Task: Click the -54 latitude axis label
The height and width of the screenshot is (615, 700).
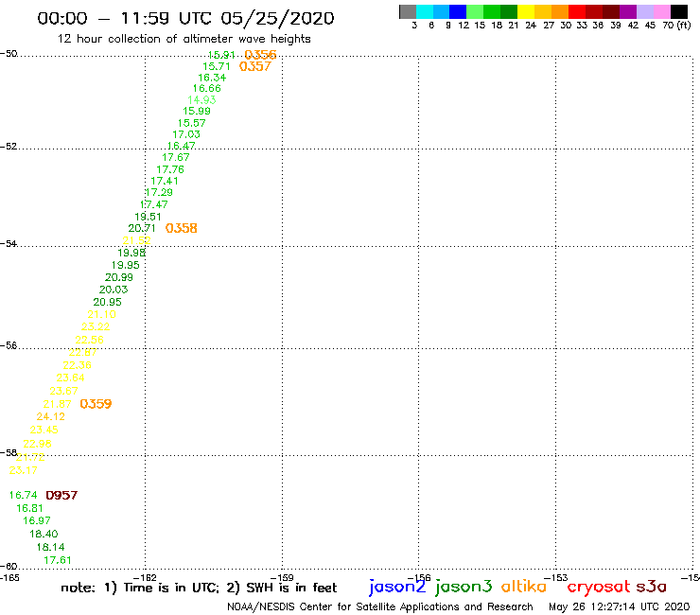Action: (x=9, y=244)
